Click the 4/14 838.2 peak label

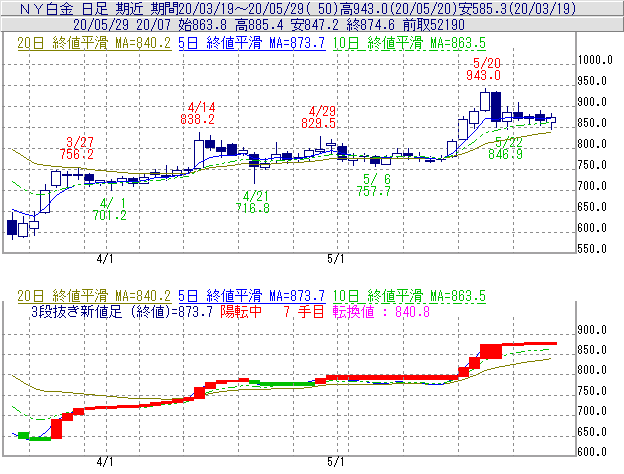pos(198,113)
